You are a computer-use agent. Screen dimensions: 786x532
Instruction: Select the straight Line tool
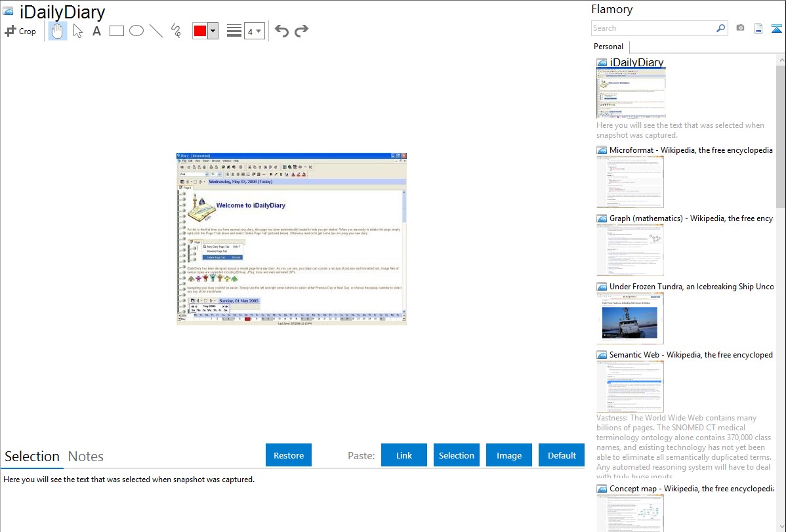(156, 31)
